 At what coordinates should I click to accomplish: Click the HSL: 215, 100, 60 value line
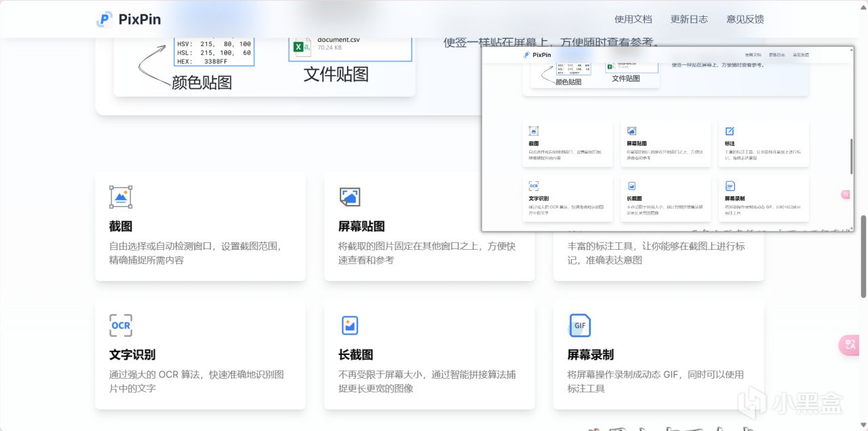(213, 52)
